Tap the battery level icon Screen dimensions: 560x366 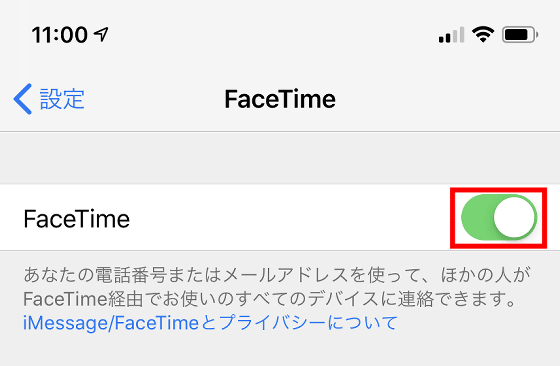tap(520, 35)
